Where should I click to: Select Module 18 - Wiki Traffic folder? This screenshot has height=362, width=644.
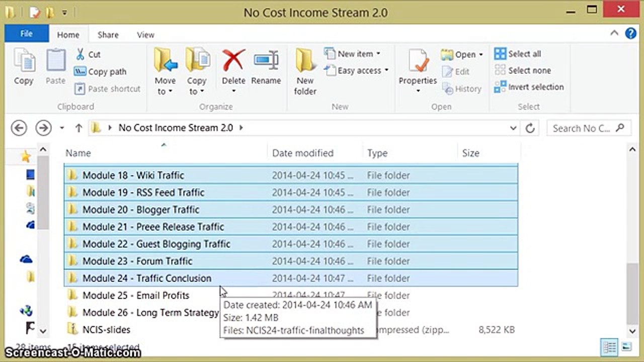291,175
